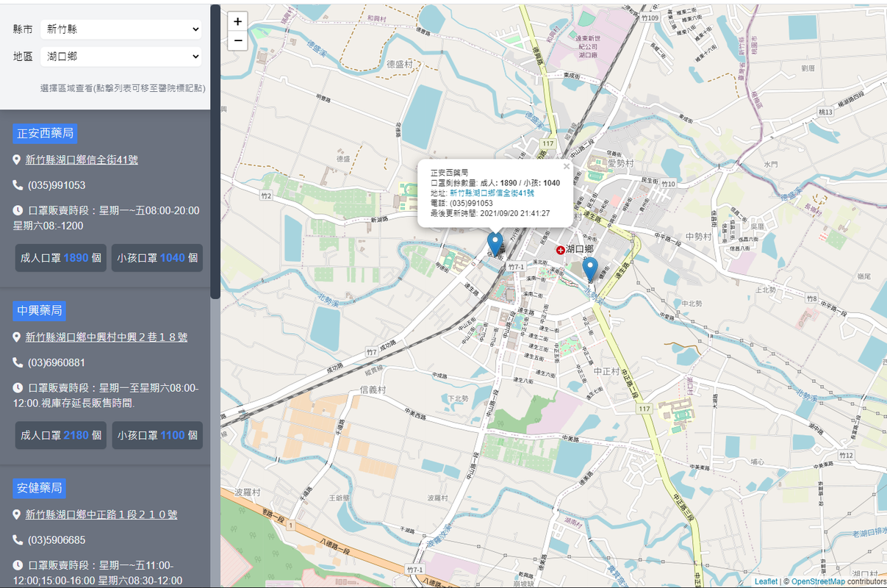Click 小孩口罩 1100 個 badge
The image size is (887, 588).
point(157,435)
